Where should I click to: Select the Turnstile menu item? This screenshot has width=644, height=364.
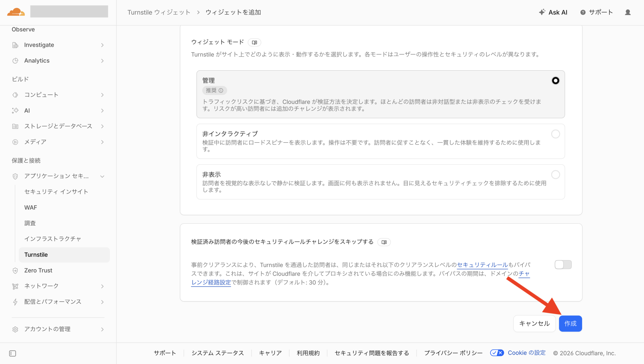coord(64,255)
